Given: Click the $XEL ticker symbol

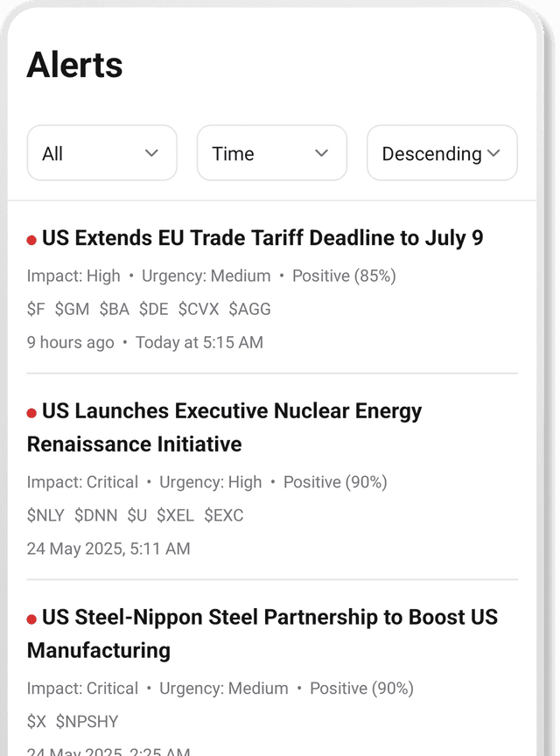Looking at the screenshot, I should coord(175,515).
